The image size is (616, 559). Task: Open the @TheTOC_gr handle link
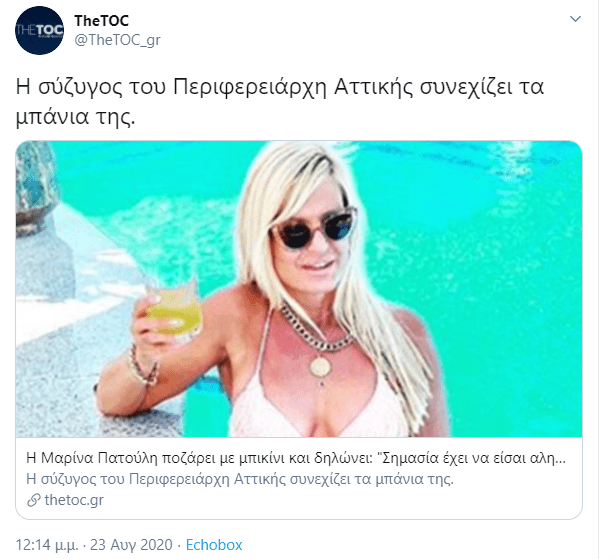117,40
